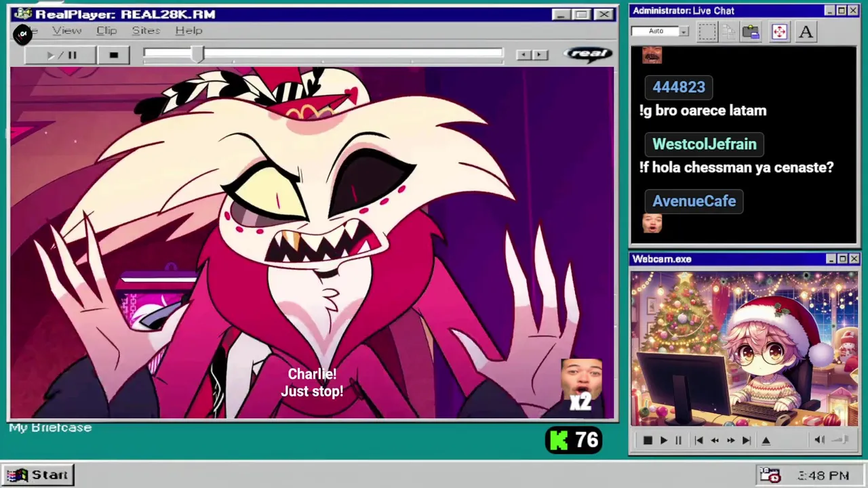The width and height of the screenshot is (868, 488).
Task: Expand the Auto dropdown in Live Chat
Action: coord(684,31)
